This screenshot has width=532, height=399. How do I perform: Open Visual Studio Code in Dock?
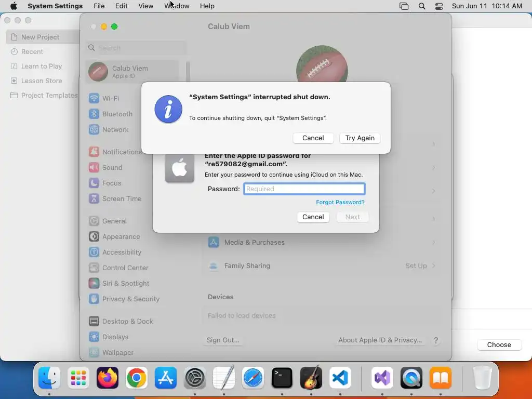click(x=340, y=378)
